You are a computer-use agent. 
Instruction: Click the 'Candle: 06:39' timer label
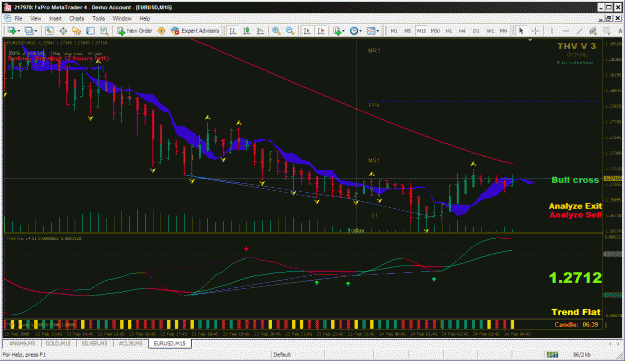click(576, 324)
